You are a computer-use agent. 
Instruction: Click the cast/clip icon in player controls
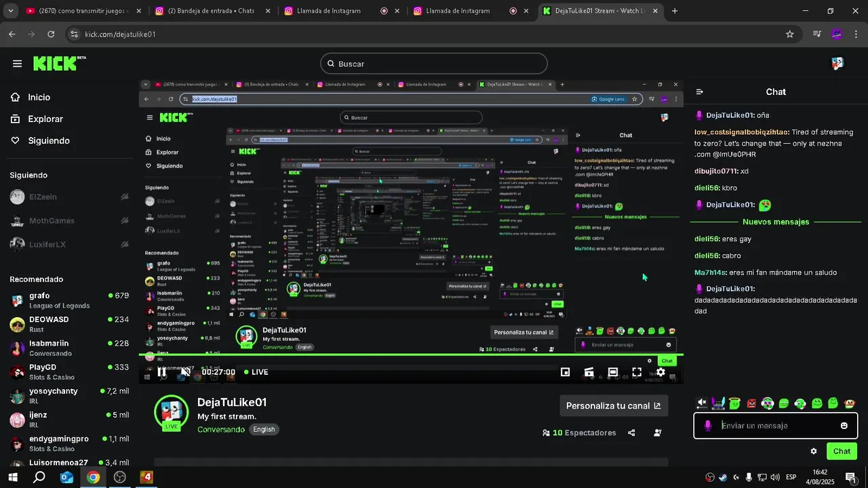[589, 372]
